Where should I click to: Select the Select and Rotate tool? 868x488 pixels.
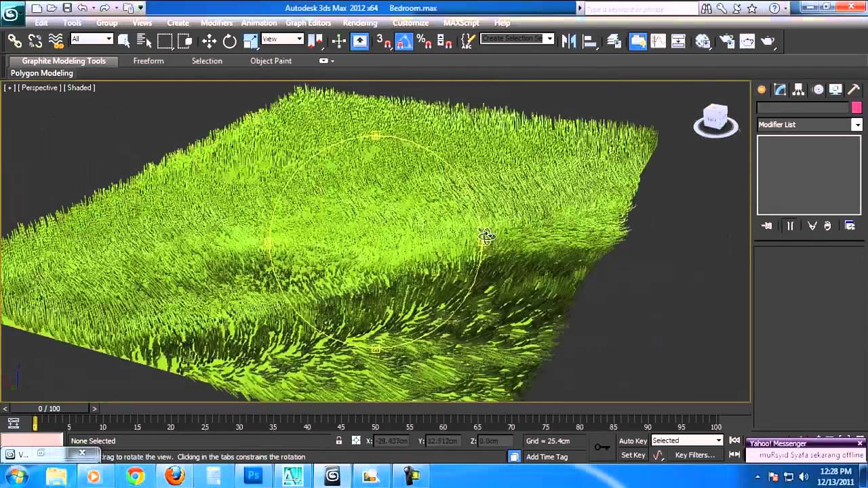pos(229,41)
